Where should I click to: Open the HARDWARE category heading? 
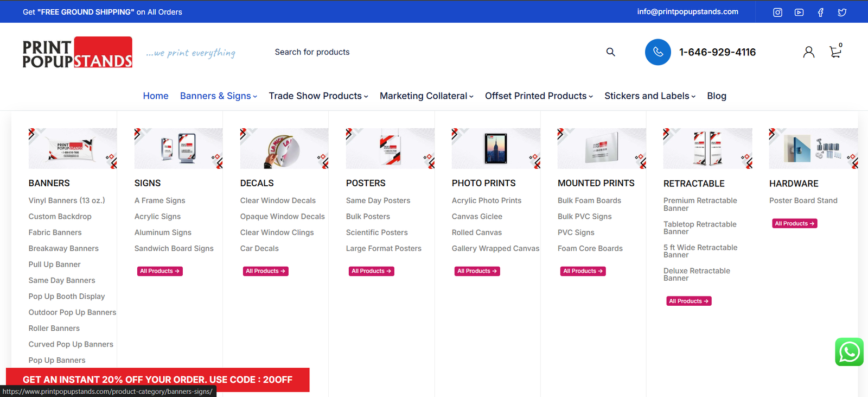[x=794, y=184]
